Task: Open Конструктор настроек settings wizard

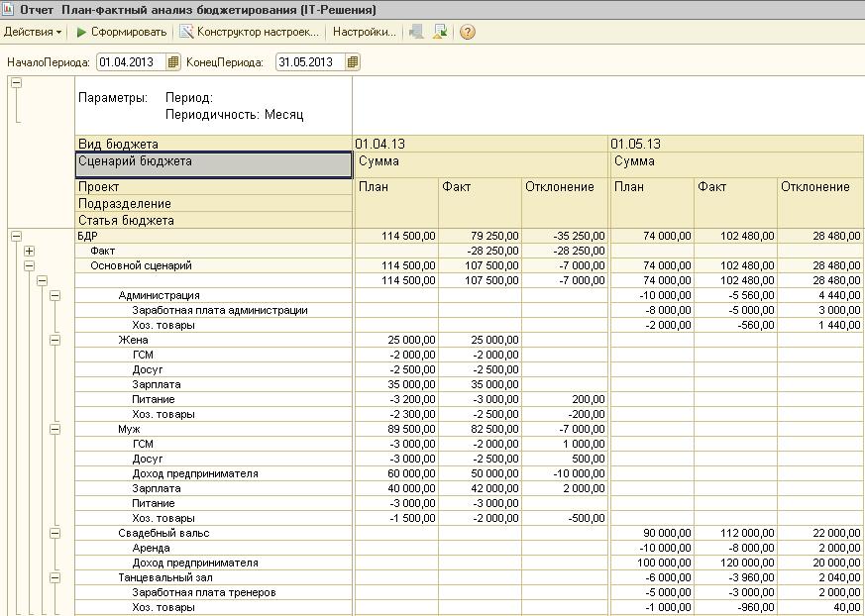Action: [249, 32]
